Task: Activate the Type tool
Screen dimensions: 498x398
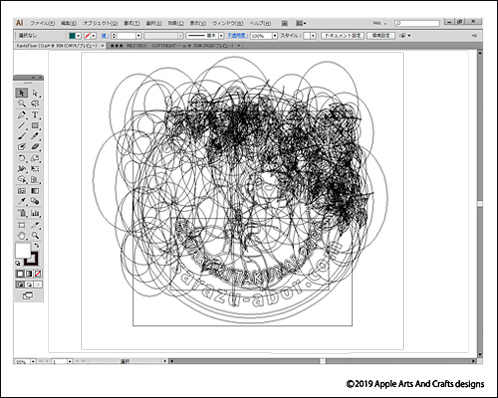Action: (35, 115)
